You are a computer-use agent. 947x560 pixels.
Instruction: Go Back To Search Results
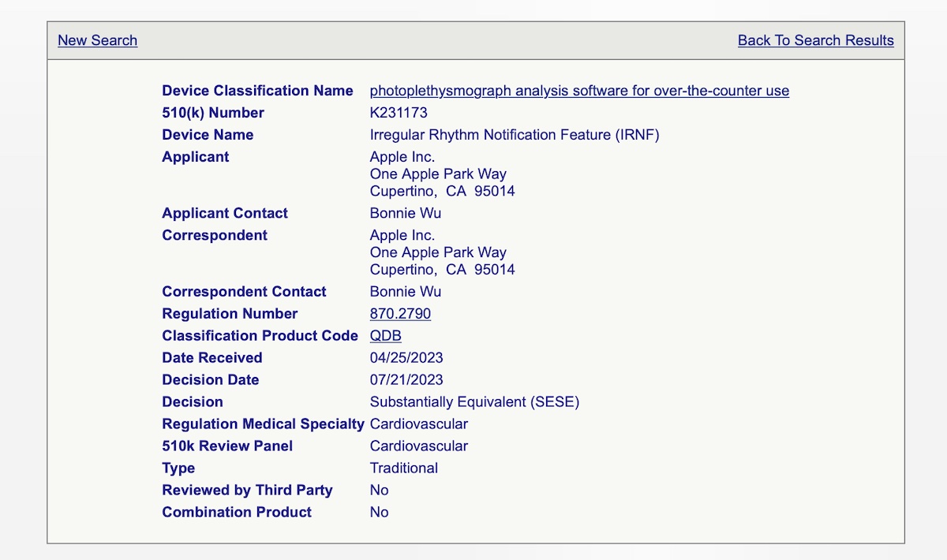(815, 40)
